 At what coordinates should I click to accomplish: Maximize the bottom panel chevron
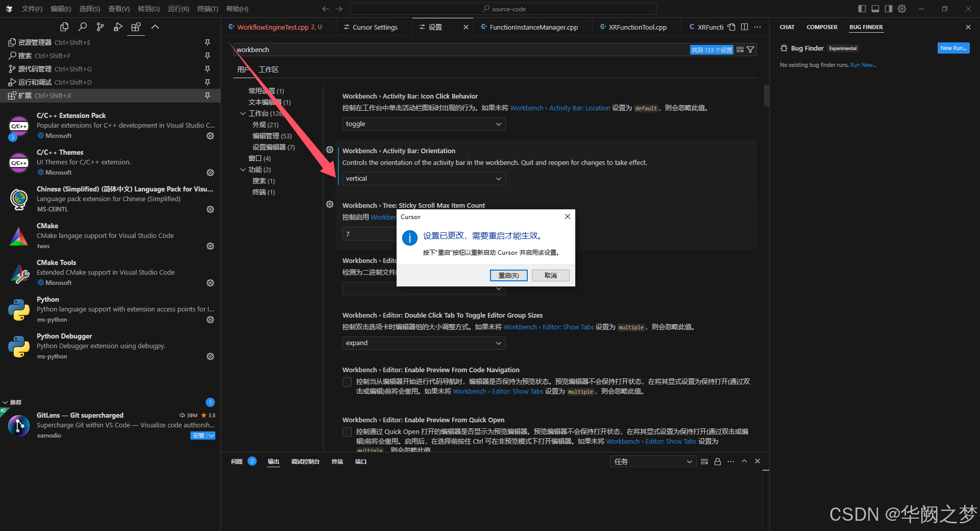[744, 461]
